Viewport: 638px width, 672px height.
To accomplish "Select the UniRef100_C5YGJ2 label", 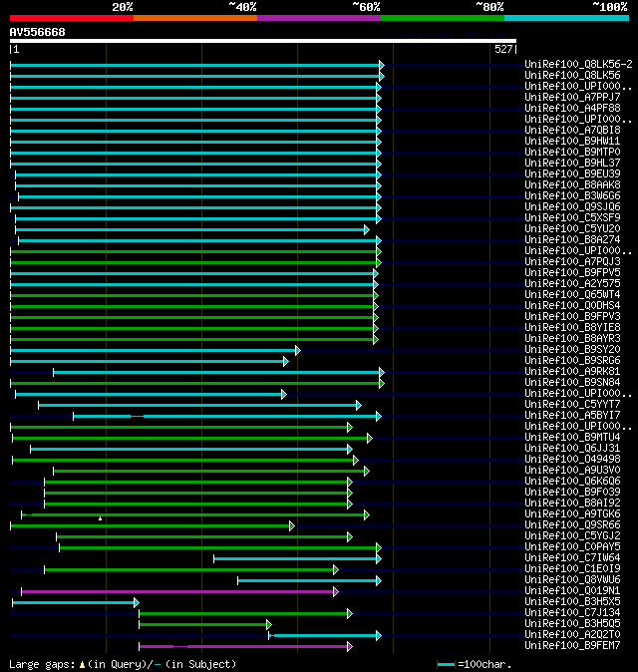I will click(572, 536).
